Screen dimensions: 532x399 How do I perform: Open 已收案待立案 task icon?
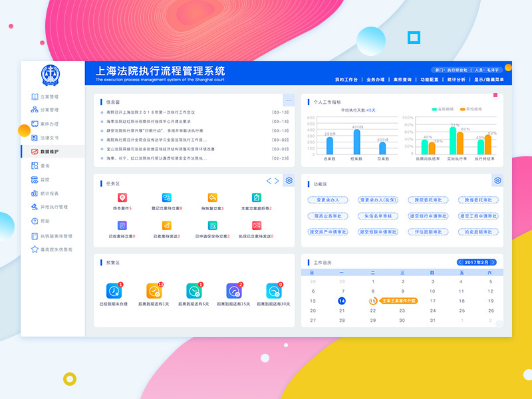coord(122,225)
